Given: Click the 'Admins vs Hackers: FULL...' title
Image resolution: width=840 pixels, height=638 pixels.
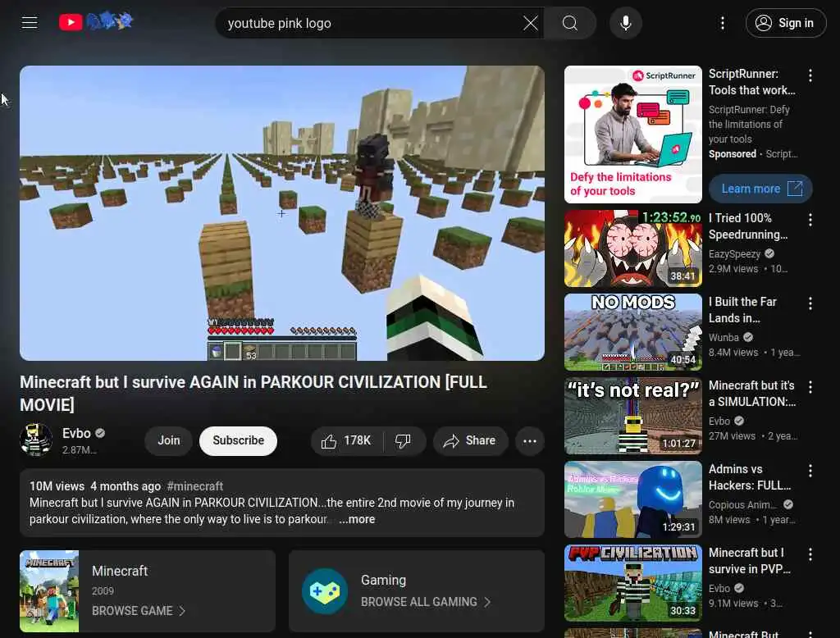Looking at the screenshot, I should pyautogui.click(x=750, y=476).
